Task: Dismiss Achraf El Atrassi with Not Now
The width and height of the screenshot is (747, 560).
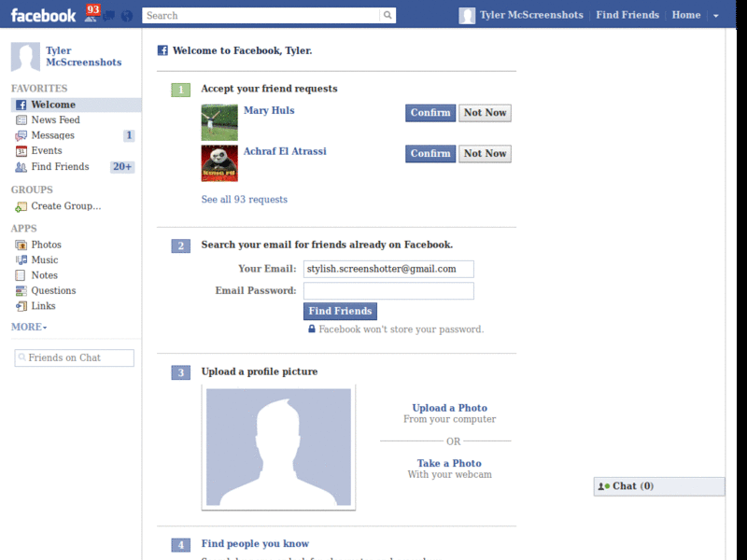Action: (485, 153)
